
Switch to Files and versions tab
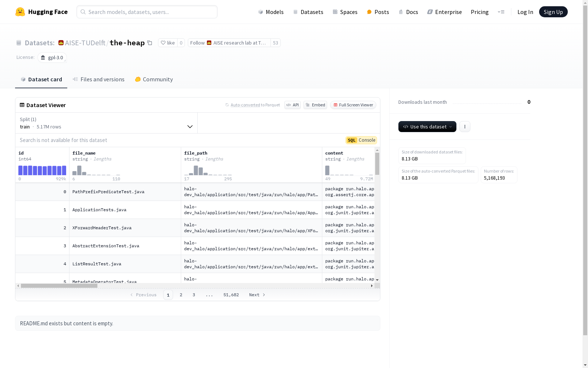click(x=98, y=79)
